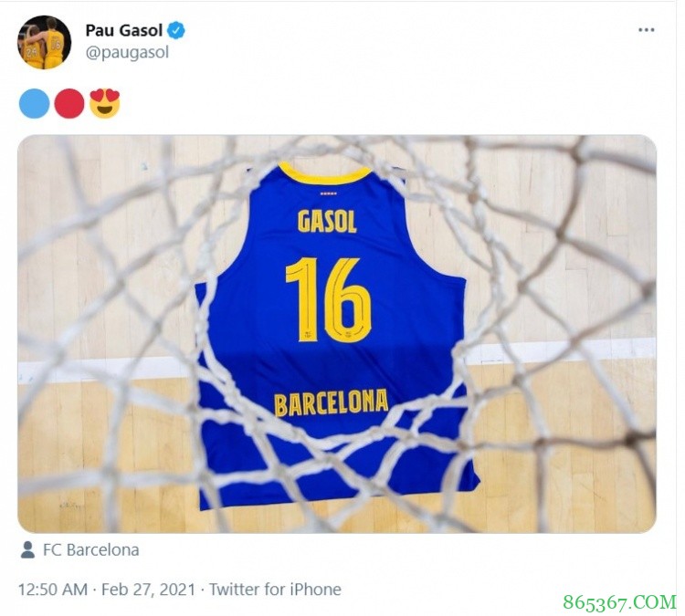Click BARCELONA text on the jersey
Viewport: 685px width, 616px height.
pos(331,402)
